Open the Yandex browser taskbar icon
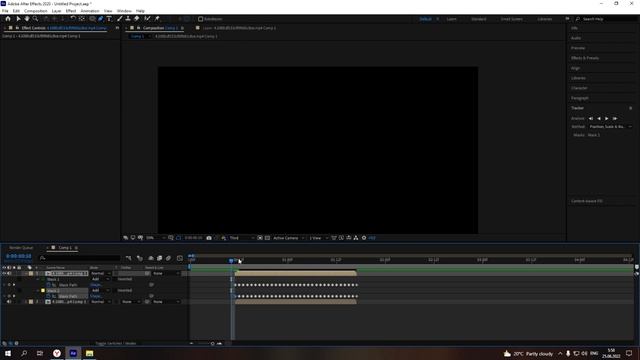 pos(57,353)
